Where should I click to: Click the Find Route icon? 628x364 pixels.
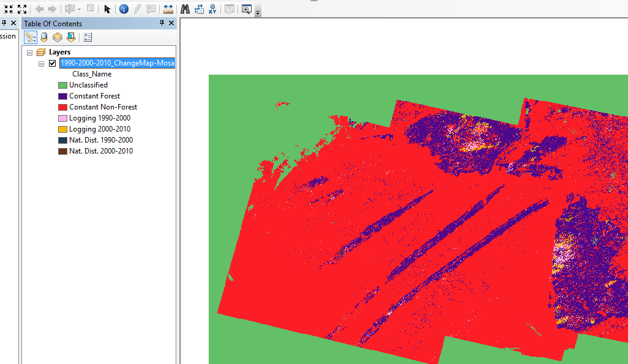click(x=199, y=9)
